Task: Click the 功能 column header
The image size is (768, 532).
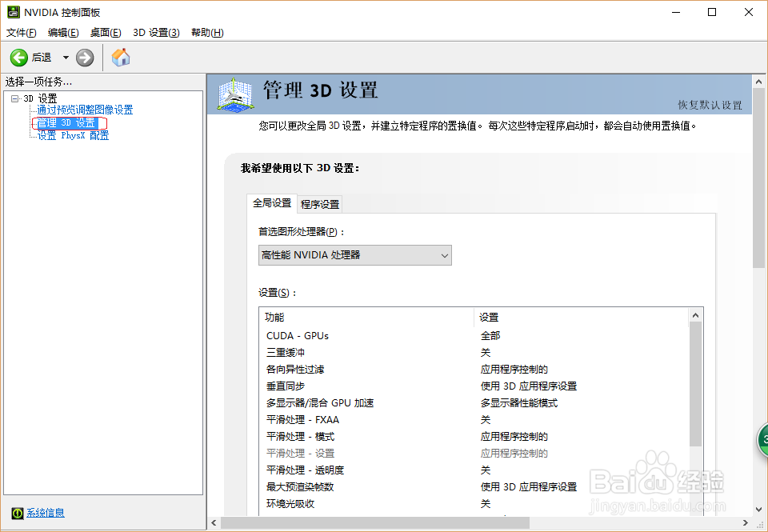Action: 366,317
